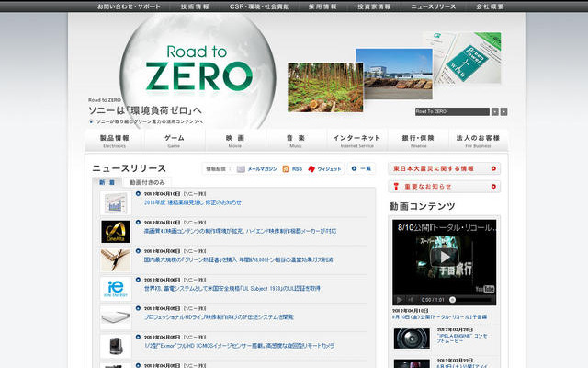The width and height of the screenshot is (588, 368).
Task: Click the arrow bullet for Exmor リモートカメラ news row
Action: pyautogui.click(x=138, y=338)
